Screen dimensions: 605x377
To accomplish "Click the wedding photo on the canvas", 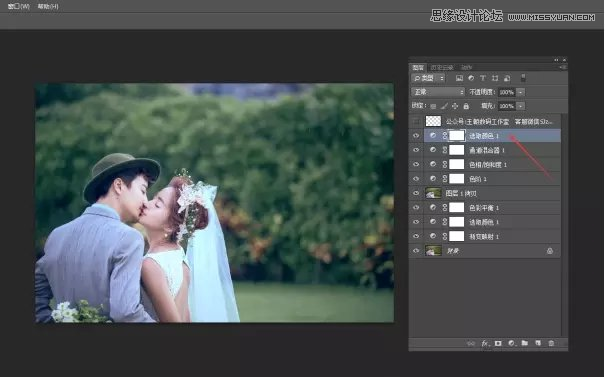I will (x=215, y=203).
